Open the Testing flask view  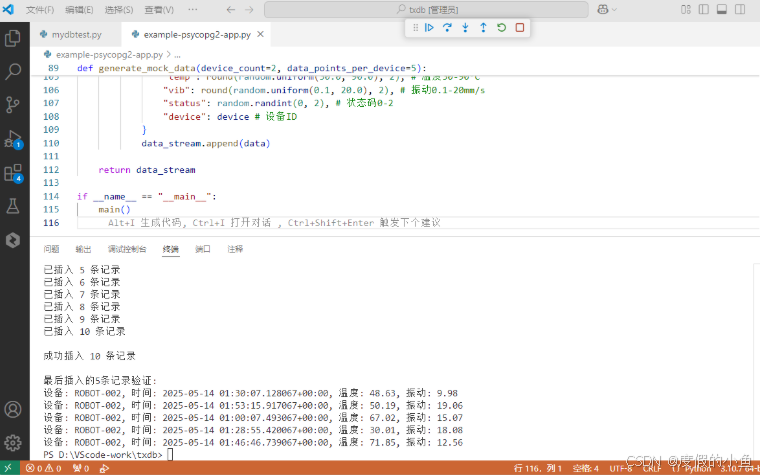coord(13,206)
